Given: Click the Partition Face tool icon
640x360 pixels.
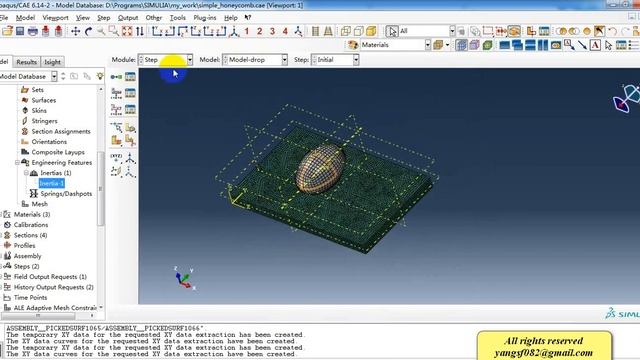Looking at the screenshot, I should pos(130,128).
